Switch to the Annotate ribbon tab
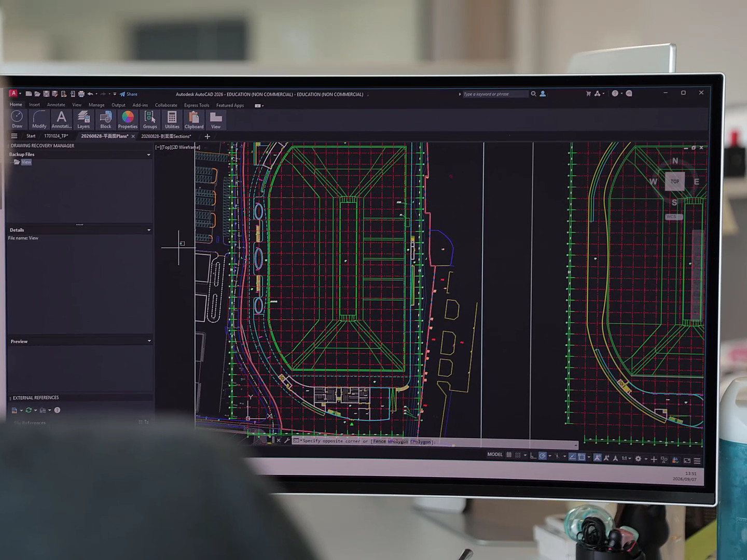Viewport: 747px width, 560px height. [x=56, y=105]
